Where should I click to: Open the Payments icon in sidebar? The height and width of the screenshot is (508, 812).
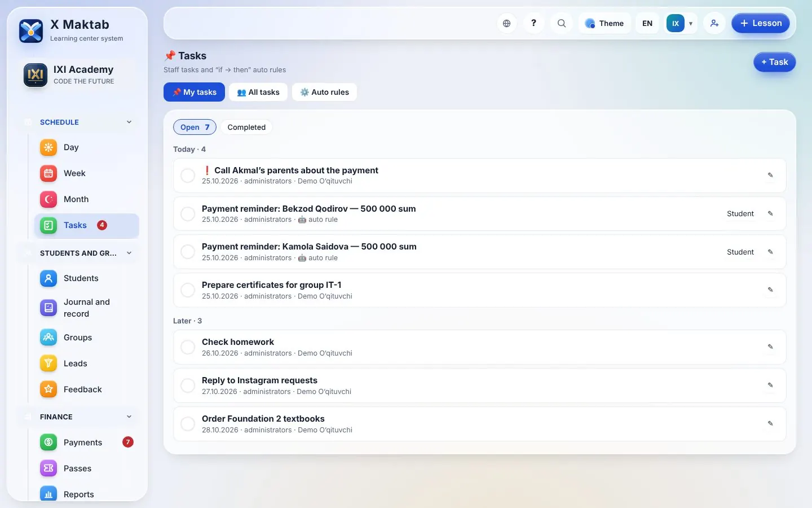48,443
